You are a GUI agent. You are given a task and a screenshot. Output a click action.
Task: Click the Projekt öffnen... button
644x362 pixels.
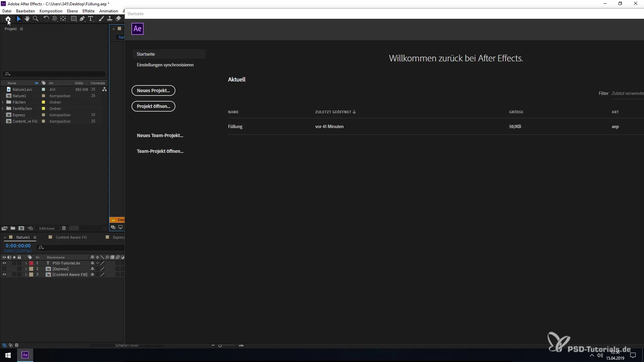[153, 106]
